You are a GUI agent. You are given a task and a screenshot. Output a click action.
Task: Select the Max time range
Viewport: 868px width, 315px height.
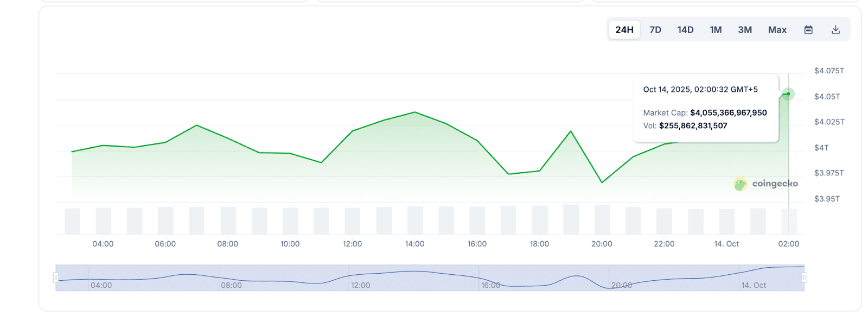[777, 30]
